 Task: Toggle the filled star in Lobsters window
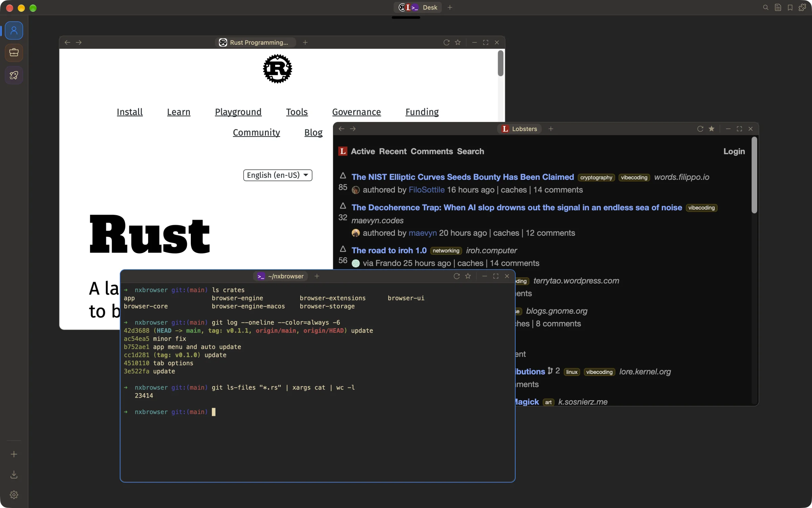[712, 129]
